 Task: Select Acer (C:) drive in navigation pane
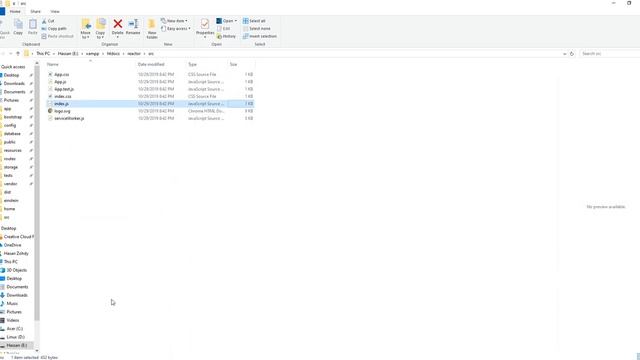(15, 329)
